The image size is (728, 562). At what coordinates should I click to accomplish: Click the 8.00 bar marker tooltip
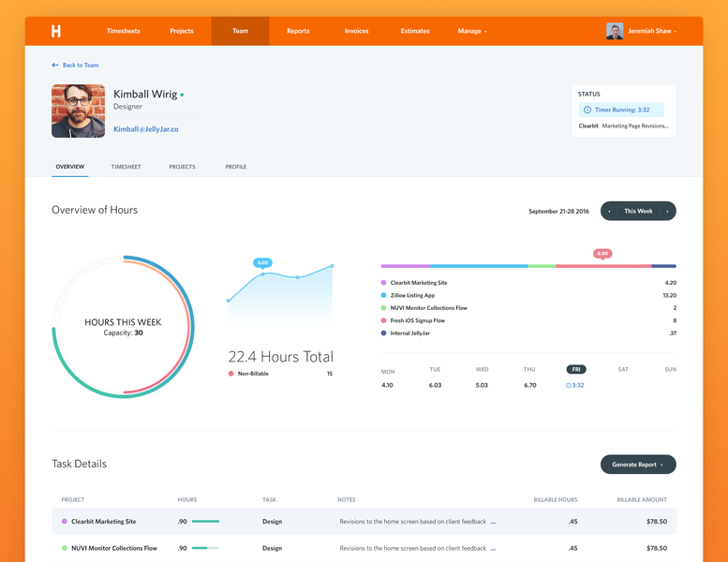coord(602,254)
